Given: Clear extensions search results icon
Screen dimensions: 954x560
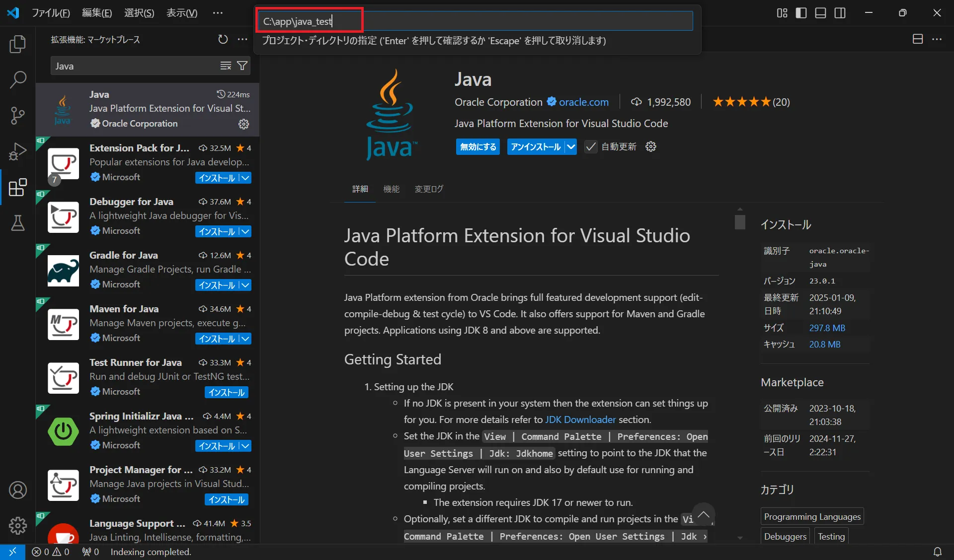Looking at the screenshot, I should (226, 66).
